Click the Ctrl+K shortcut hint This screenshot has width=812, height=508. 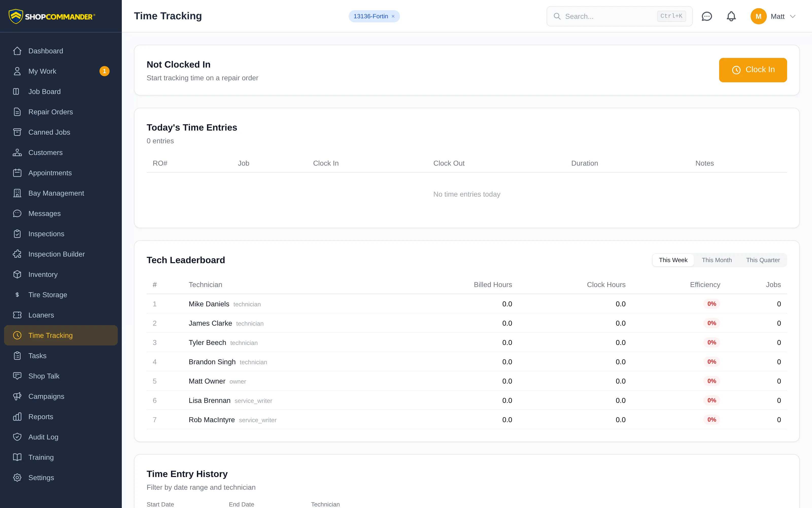tap(671, 16)
